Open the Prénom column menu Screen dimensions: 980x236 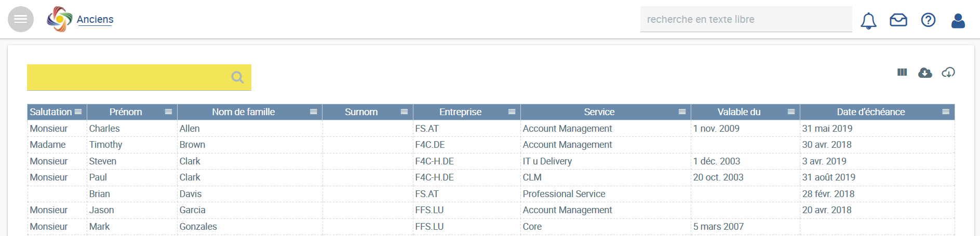[168, 112]
